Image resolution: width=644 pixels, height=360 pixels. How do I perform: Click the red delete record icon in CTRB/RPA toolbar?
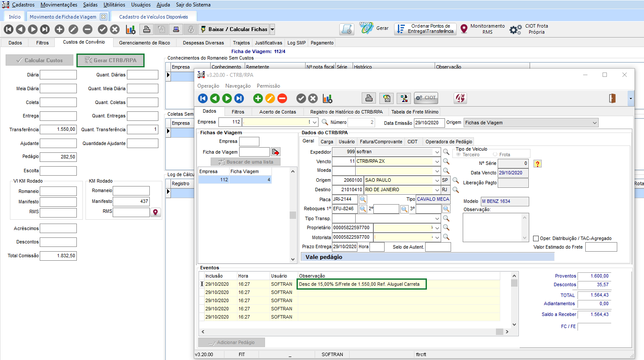(x=282, y=98)
